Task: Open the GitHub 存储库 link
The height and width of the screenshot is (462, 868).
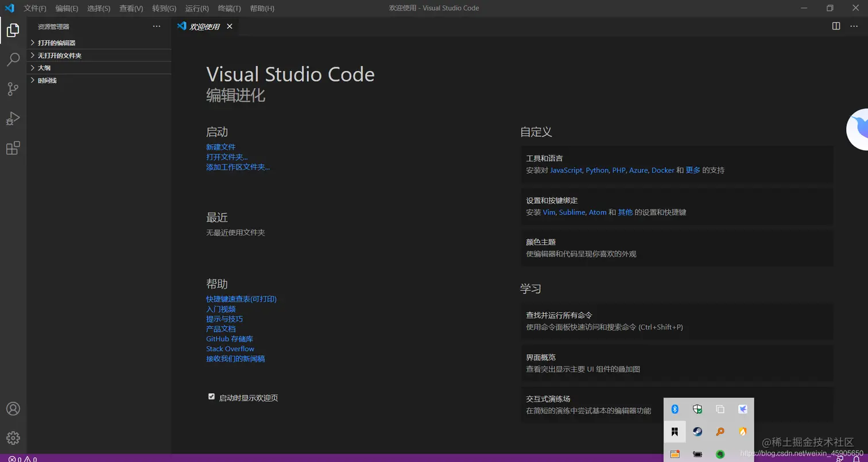Action: pos(230,339)
